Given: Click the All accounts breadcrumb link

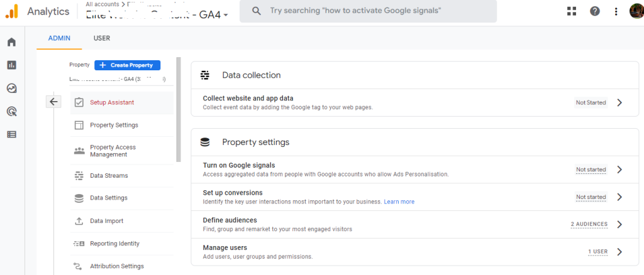Looking at the screenshot, I should [x=102, y=4].
